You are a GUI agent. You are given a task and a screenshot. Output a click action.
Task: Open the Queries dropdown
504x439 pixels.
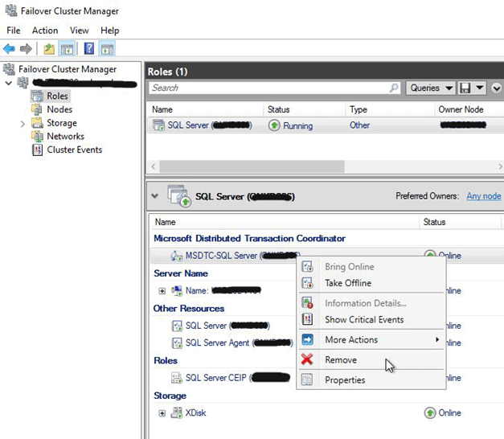coord(431,88)
